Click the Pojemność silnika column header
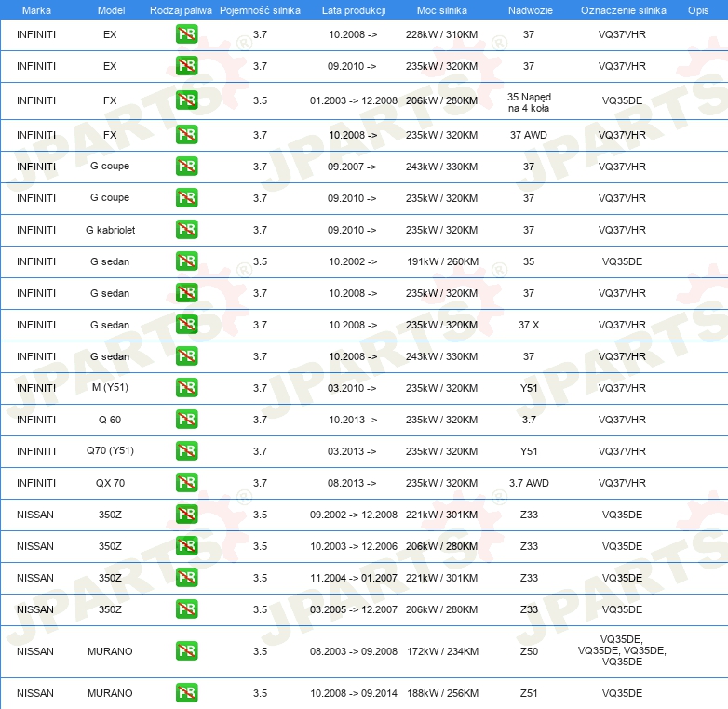Image resolution: width=728 pixels, height=709 pixels. click(x=260, y=10)
